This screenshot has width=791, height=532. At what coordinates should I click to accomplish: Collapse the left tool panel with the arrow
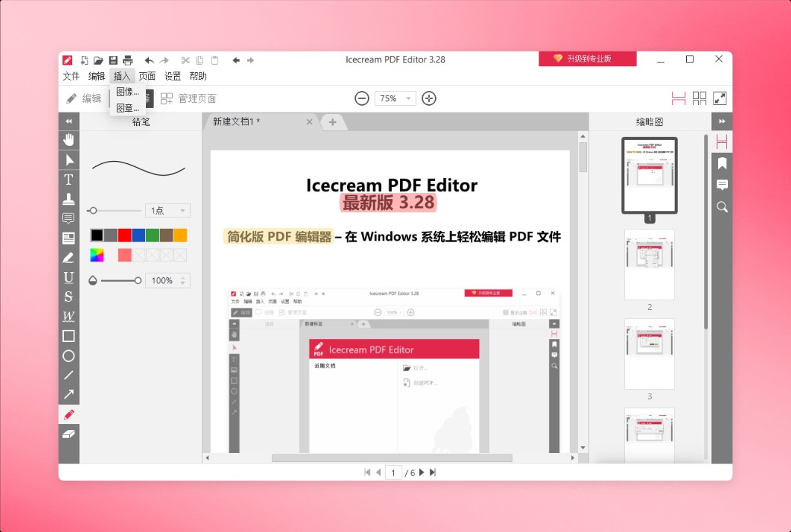click(x=68, y=121)
